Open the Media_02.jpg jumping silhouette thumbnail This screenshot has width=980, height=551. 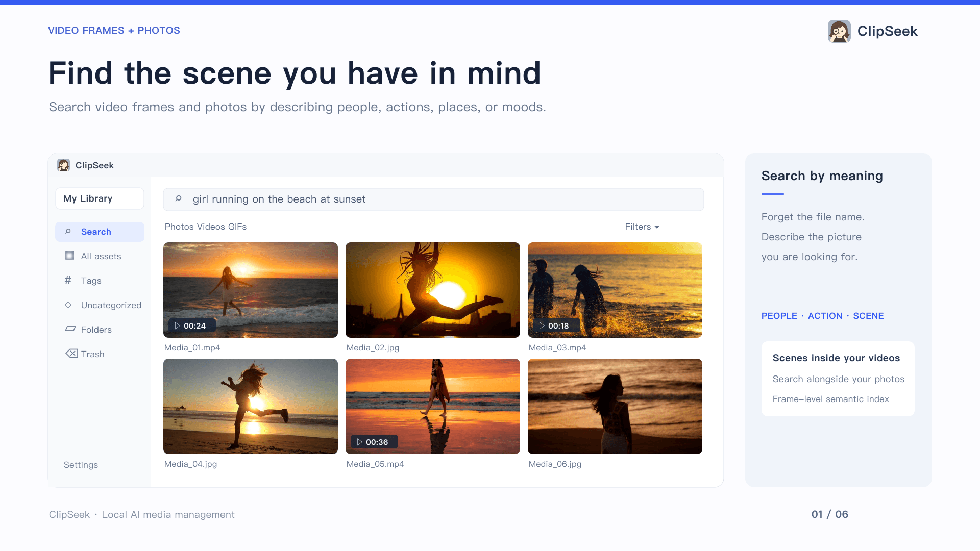[433, 290]
